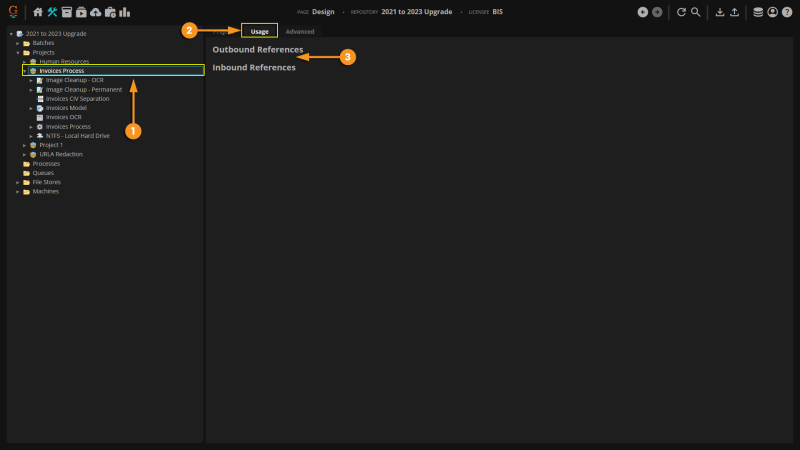Viewport: 800px width, 450px height.
Task: Open search with the magnifier icon
Action: (695, 12)
